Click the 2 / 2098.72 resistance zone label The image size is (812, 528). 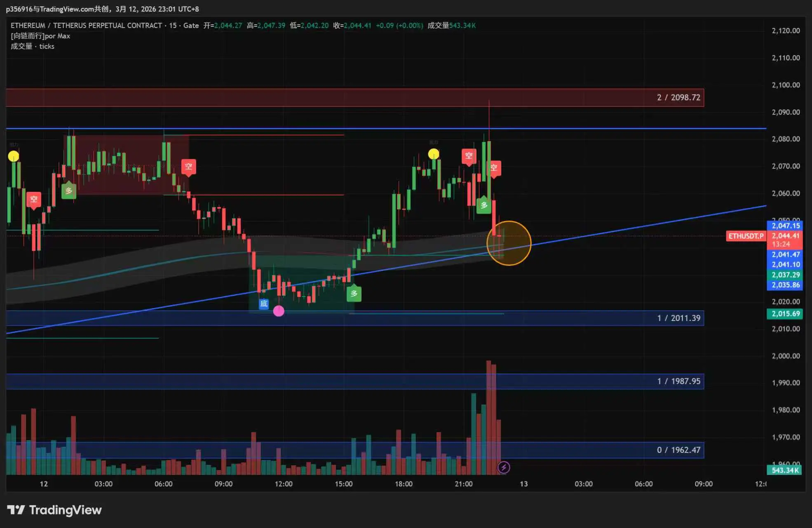678,97
